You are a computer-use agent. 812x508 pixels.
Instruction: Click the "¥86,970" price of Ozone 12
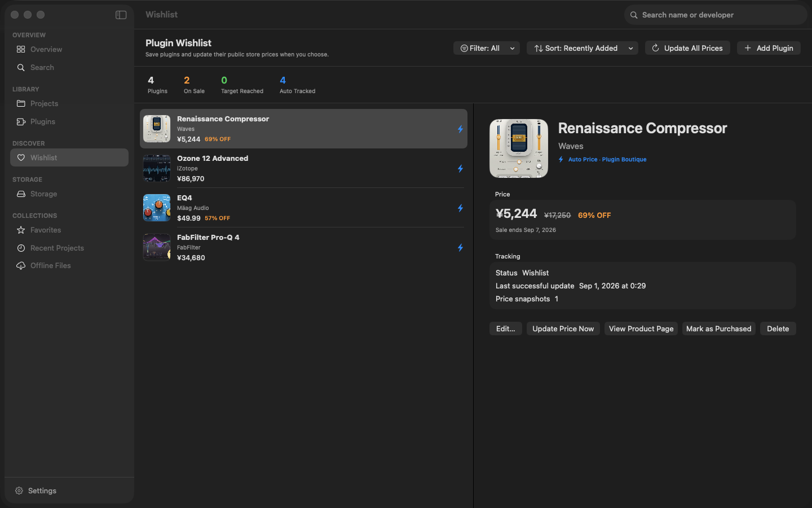coord(191,178)
